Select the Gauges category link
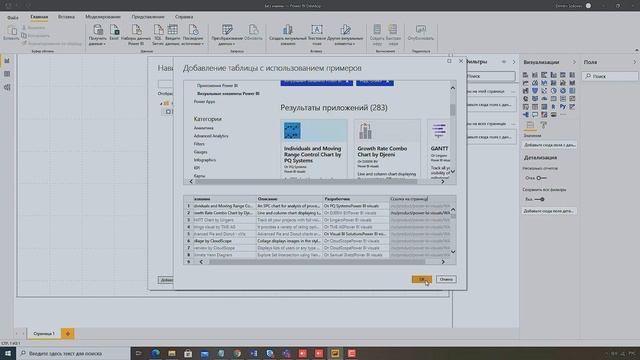 pos(200,152)
